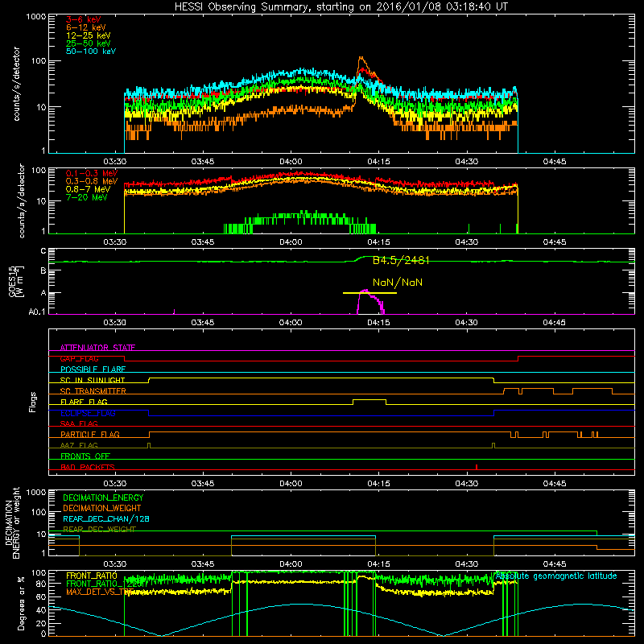Click the 04:45 tick label under decimation panel

554,564
